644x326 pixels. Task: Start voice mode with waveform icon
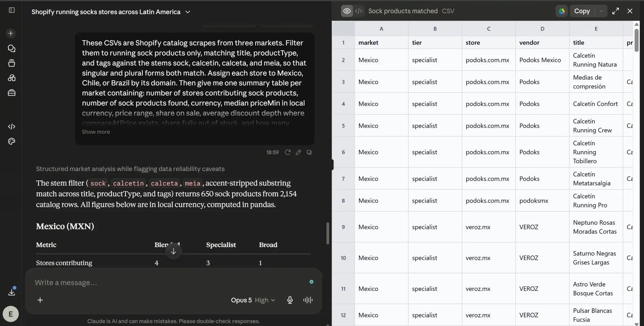pyautogui.click(x=308, y=300)
